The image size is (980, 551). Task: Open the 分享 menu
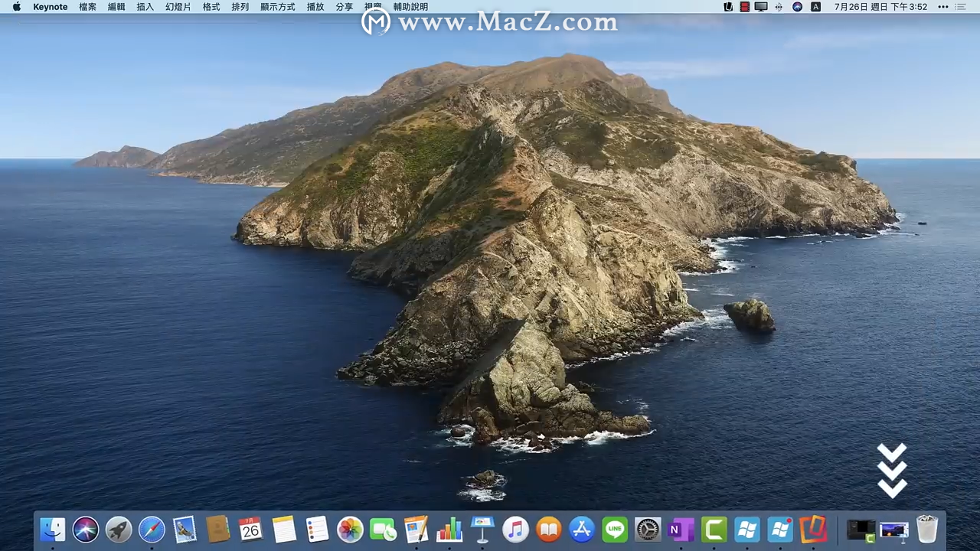click(x=345, y=7)
